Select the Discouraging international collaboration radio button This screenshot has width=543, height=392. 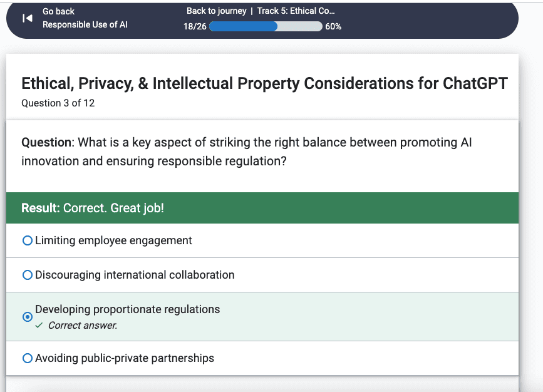(x=28, y=275)
